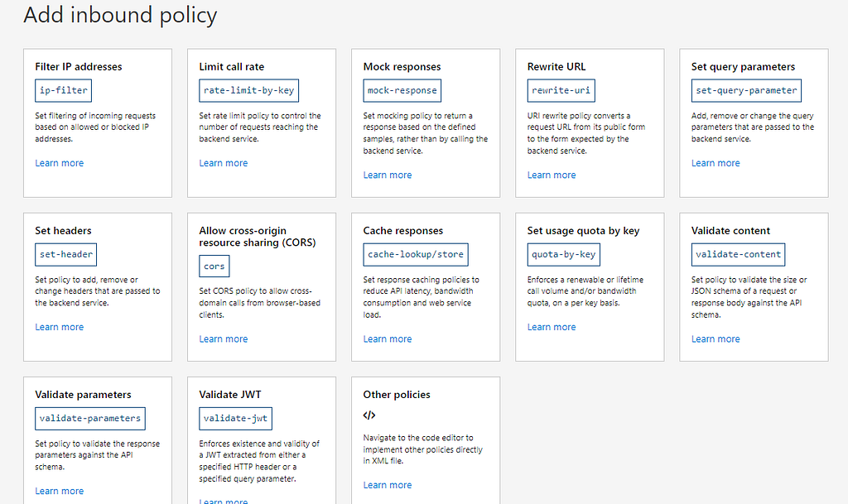Viewport: 848px width, 504px height.
Task: Follow Learn more for Set usage quota by key
Action: [x=552, y=328]
